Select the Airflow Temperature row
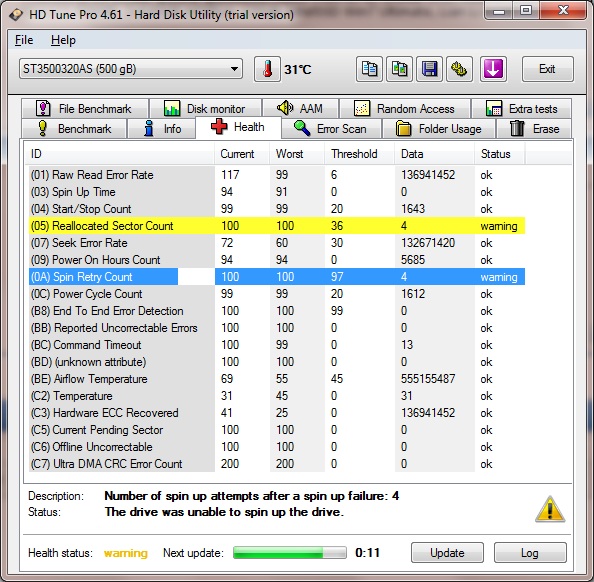Screen dimensions: 594x582 pos(277,379)
